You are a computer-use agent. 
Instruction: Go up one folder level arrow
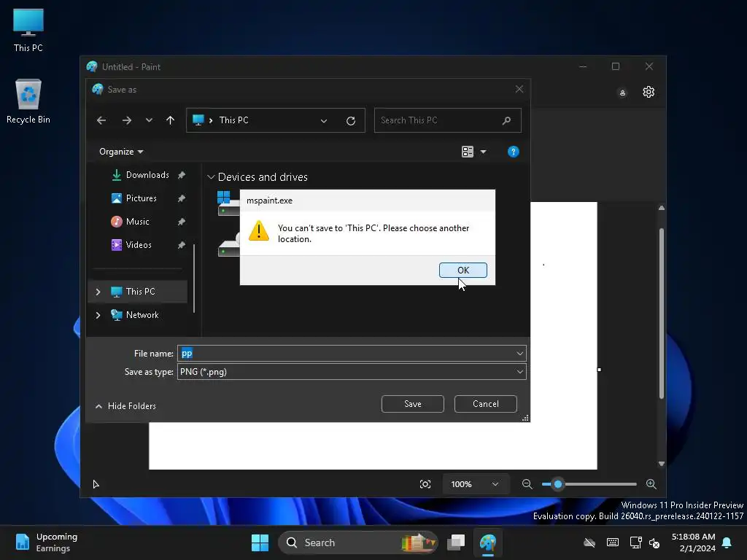pos(170,120)
